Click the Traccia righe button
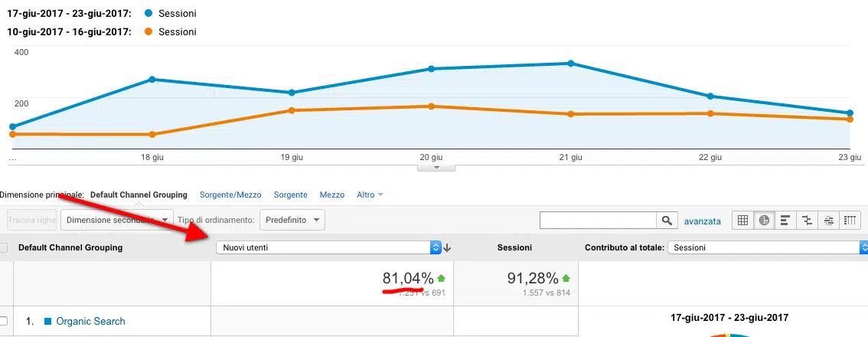The width and height of the screenshot is (868, 337). (x=31, y=220)
